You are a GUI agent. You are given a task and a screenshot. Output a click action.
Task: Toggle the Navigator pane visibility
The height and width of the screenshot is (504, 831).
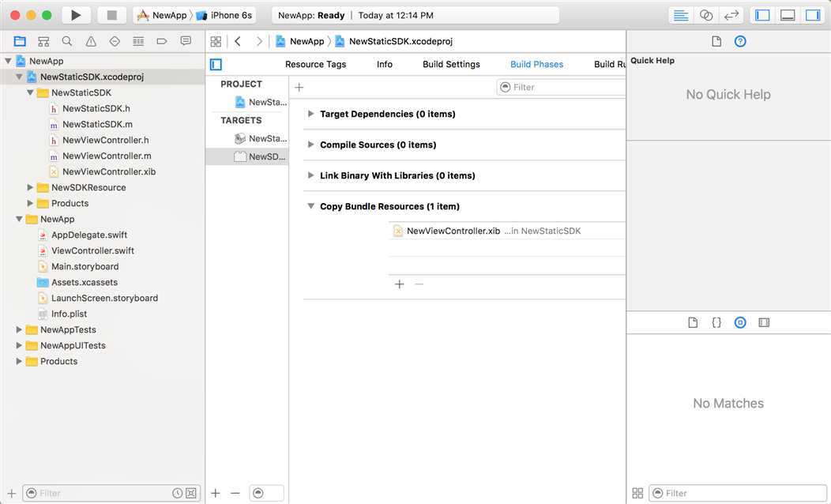(x=762, y=15)
